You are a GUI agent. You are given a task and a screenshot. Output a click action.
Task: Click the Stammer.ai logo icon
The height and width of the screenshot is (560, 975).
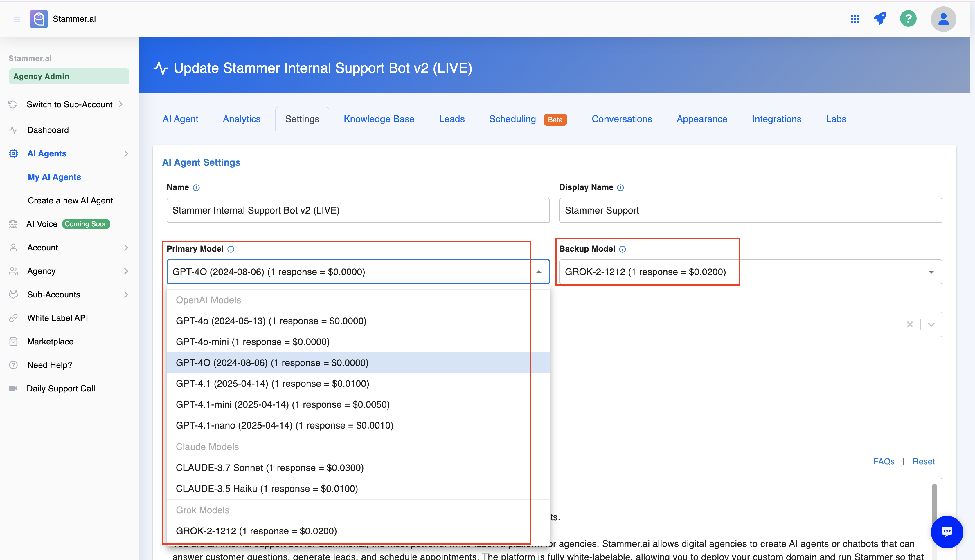[x=39, y=19]
